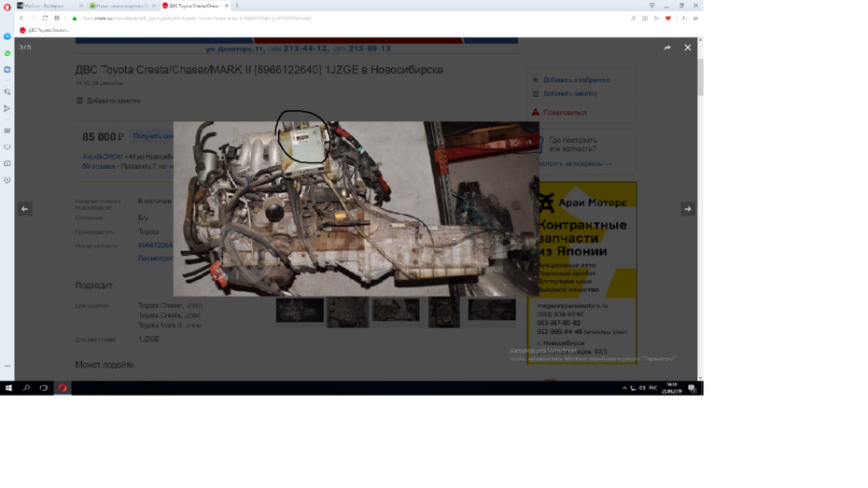The image size is (868, 488).
Task: Open start page grid icon in toolbar
Action: 56,19
